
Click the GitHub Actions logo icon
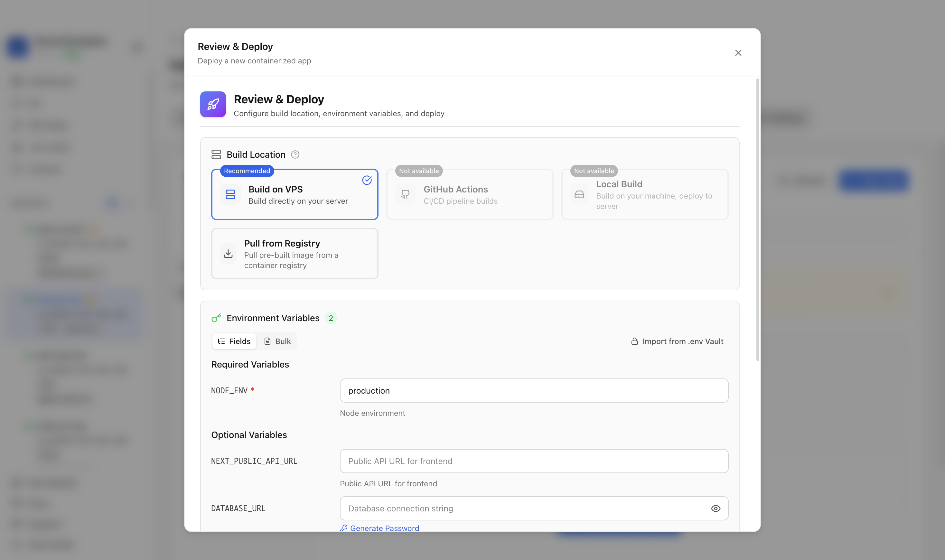pyautogui.click(x=405, y=194)
